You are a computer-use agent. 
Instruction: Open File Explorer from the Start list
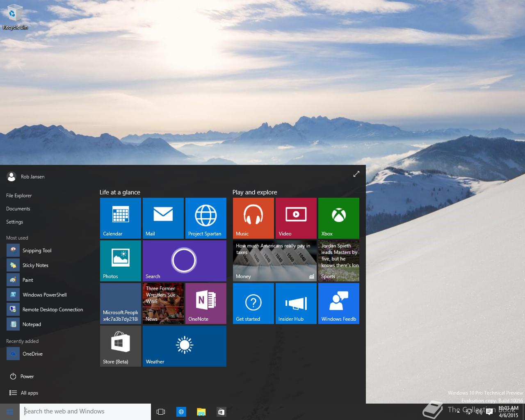pyautogui.click(x=19, y=196)
